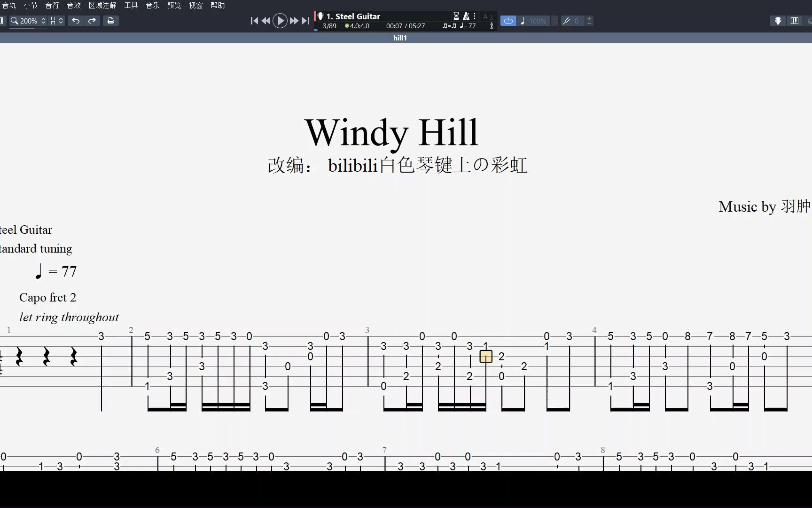Viewport: 812px width, 508px height.
Task: Click the first quarter rest in bar 1
Action: (x=19, y=357)
